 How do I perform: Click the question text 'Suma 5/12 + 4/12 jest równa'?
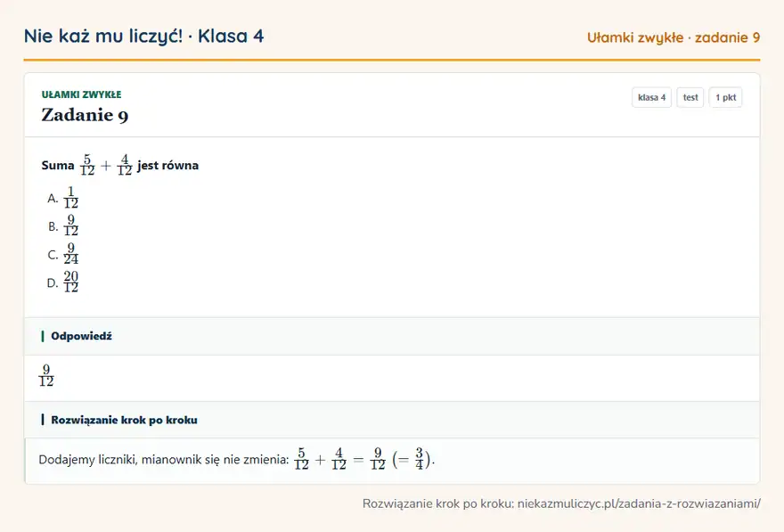[120, 165]
